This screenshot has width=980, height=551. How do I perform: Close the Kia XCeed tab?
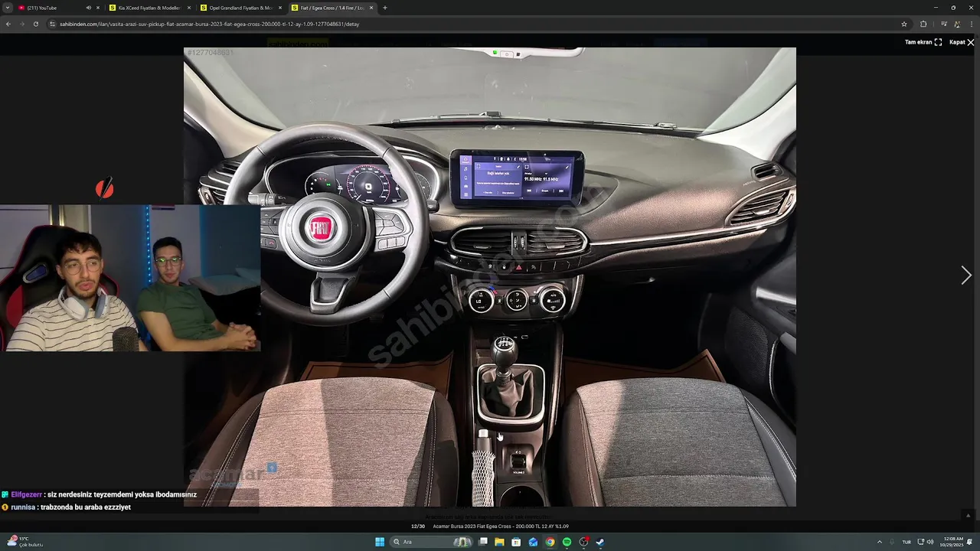(189, 8)
